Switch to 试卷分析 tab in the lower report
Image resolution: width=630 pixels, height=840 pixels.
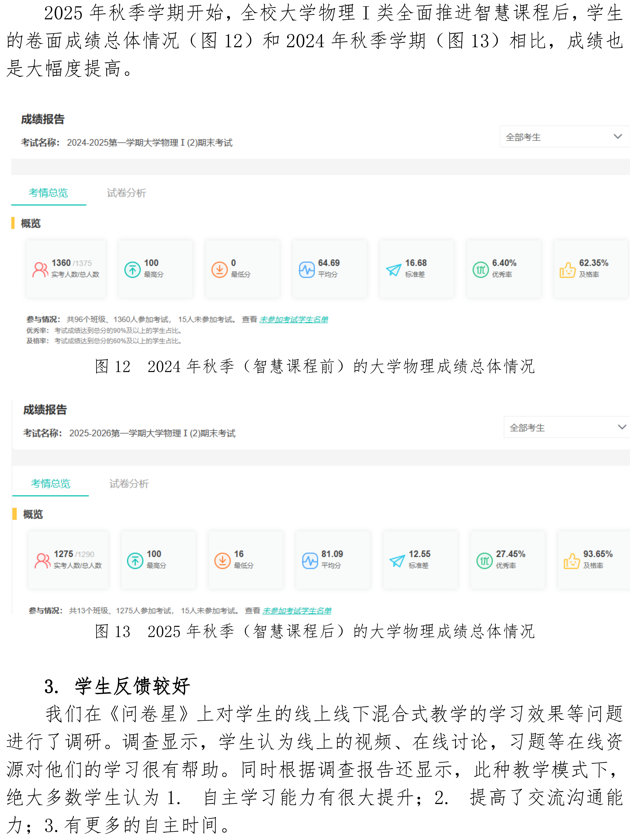pos(129,483)
